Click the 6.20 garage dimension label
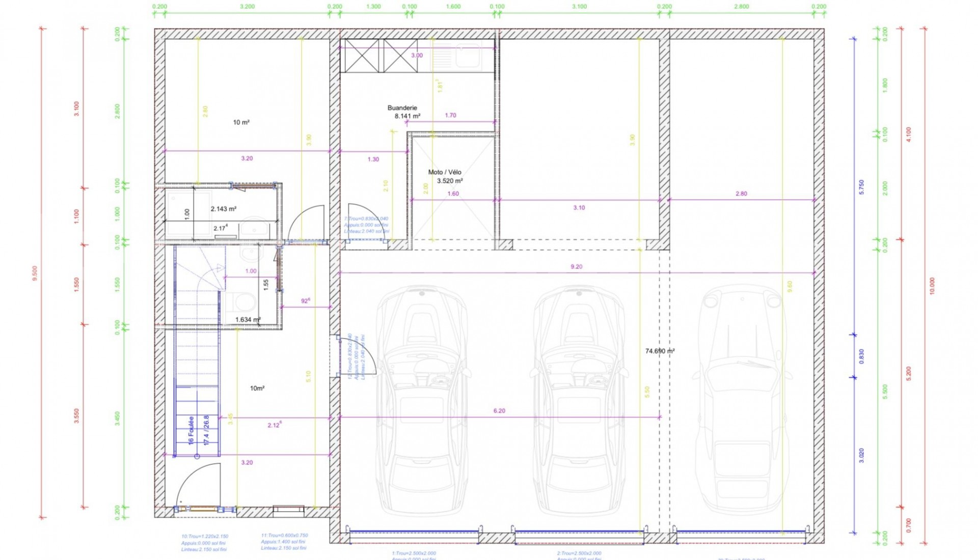 (499, 411)
